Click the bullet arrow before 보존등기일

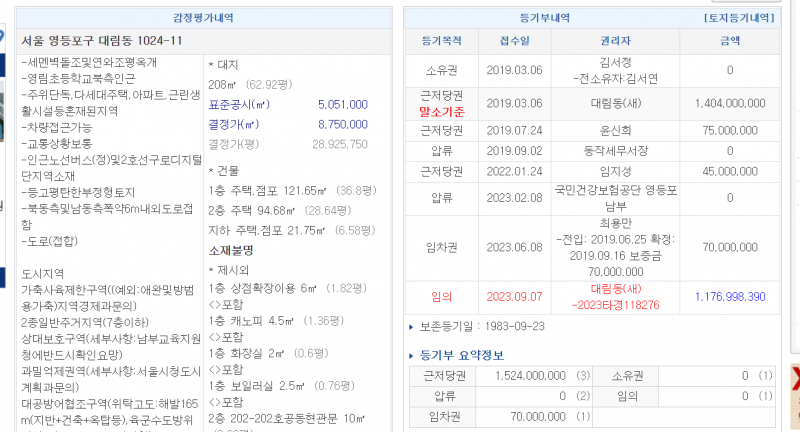tap(412, 327)
